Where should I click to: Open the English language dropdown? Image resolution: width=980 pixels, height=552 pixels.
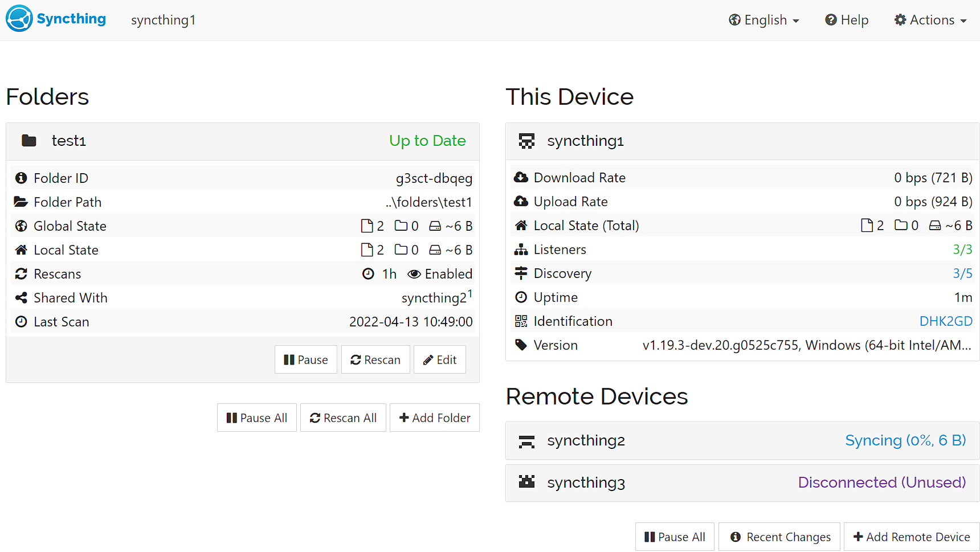pos(763,19)
